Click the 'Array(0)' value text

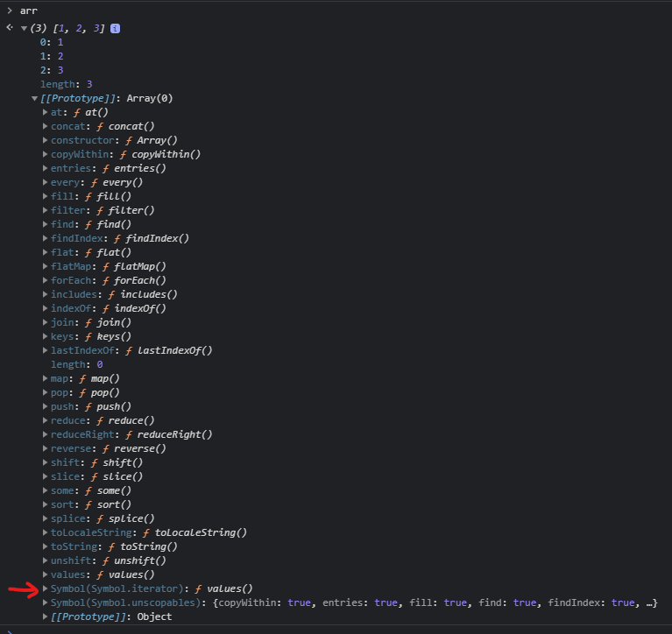(x=150, y=99)
